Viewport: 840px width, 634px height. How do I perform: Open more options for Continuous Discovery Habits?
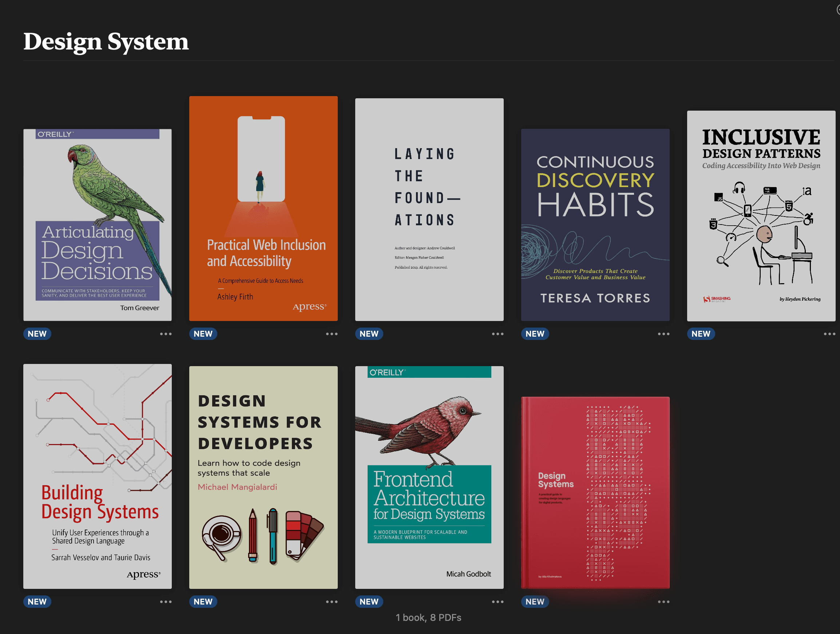click(x=663, y=334)
